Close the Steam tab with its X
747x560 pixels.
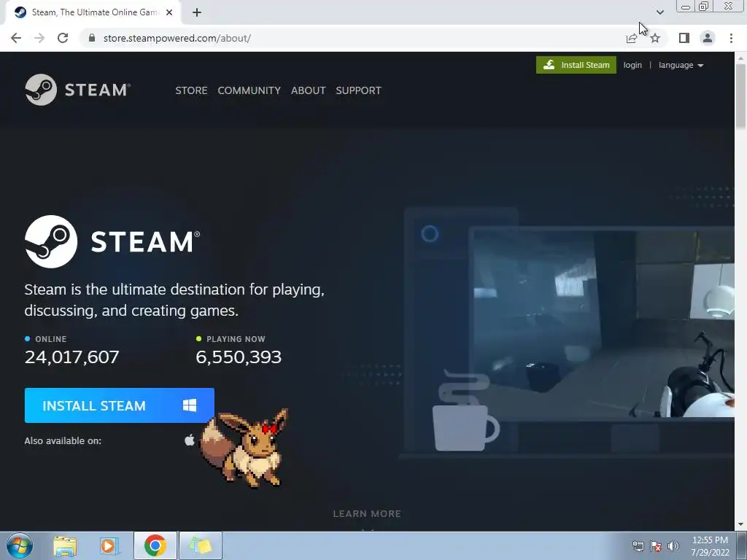[169, 12]
